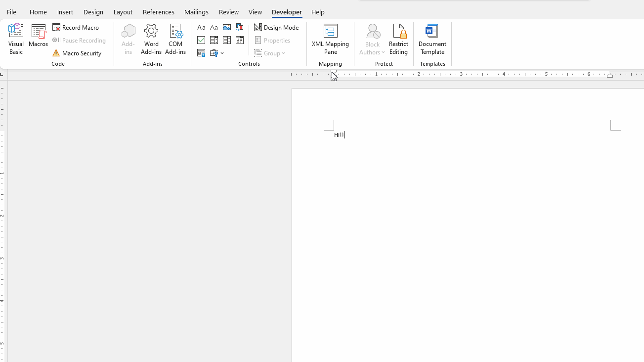Insert a Picture content control
The width and height of the screenshot is (644, 362).
coord(226,27)
